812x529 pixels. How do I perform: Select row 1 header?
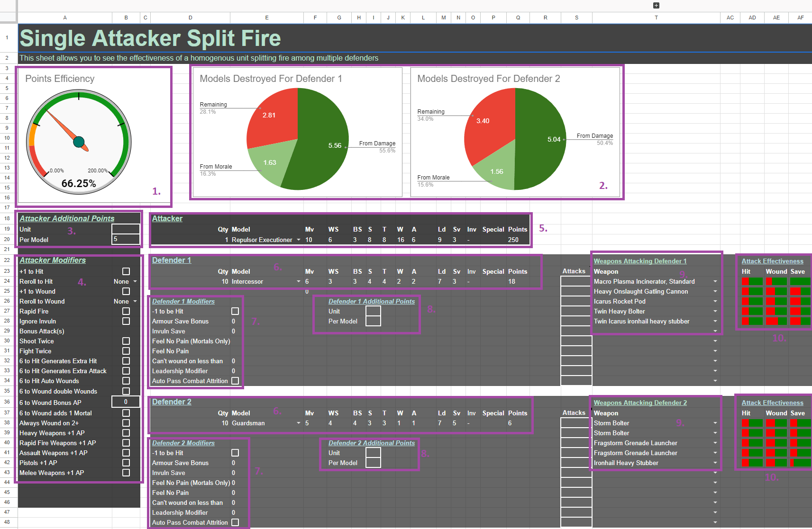7,37
